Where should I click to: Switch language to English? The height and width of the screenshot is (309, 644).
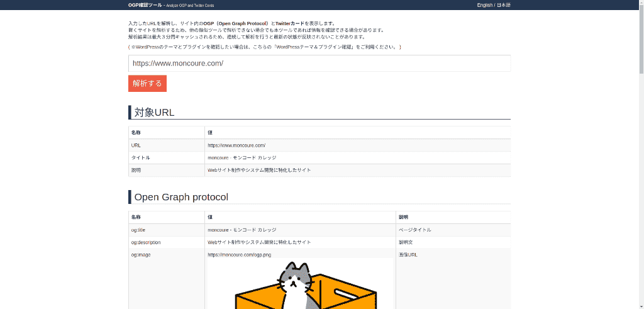tap(484, 5)
